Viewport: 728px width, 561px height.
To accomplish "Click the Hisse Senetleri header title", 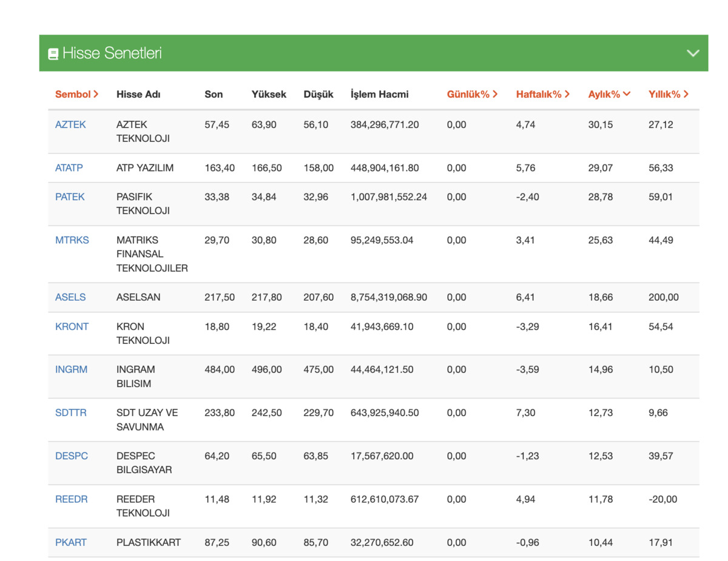I will (x=112, y=53).
